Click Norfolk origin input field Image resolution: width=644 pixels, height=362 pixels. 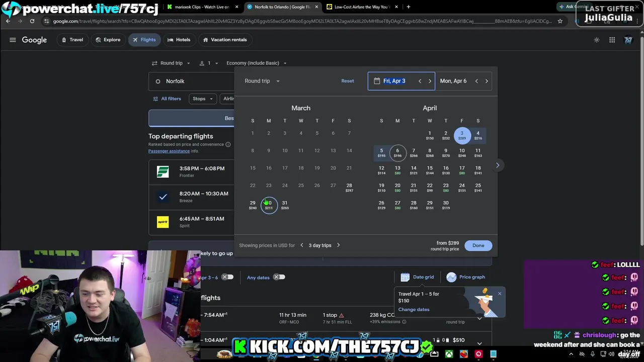192,81
